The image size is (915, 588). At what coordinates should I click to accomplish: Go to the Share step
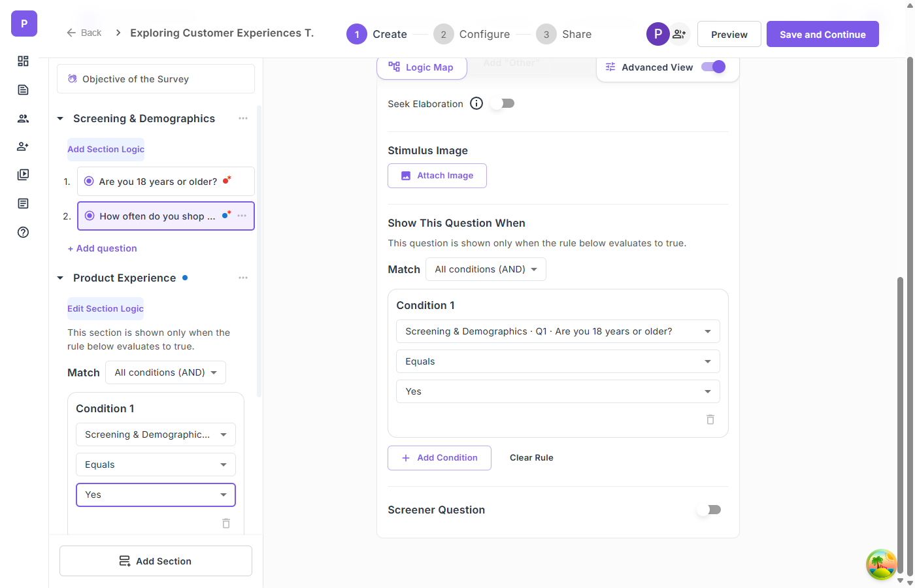point(564,34)
